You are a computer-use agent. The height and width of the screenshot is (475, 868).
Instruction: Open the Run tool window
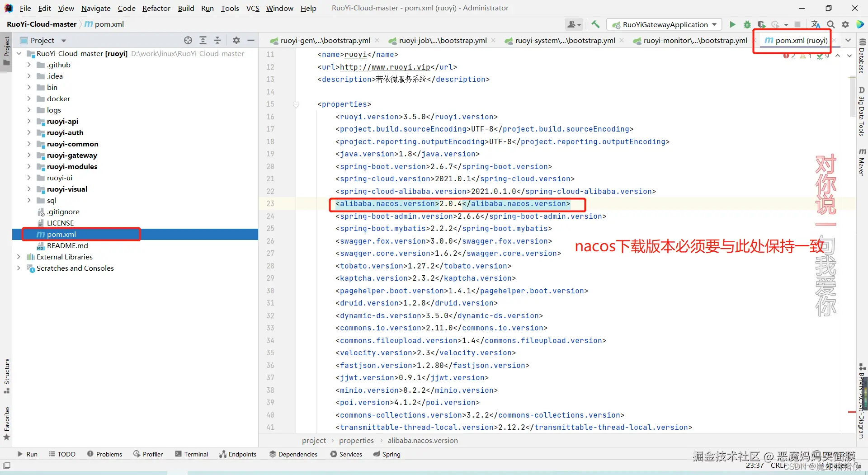click(x=27, y=454)
